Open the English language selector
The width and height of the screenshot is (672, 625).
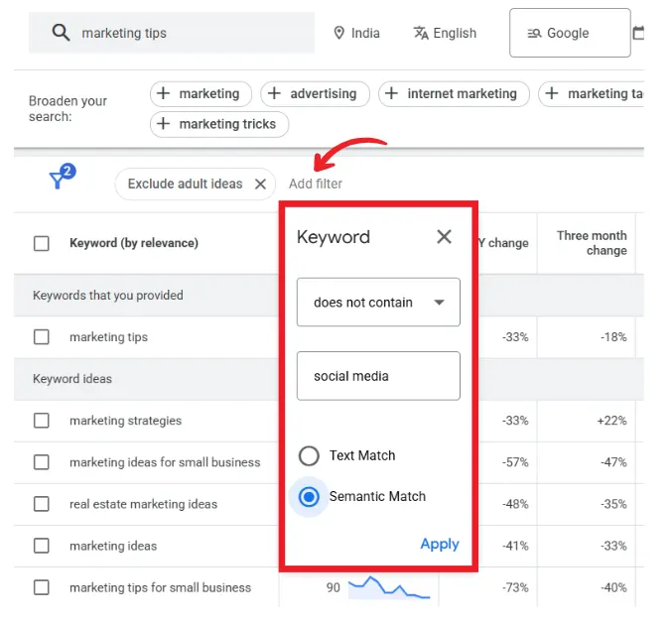coord(444,33)
